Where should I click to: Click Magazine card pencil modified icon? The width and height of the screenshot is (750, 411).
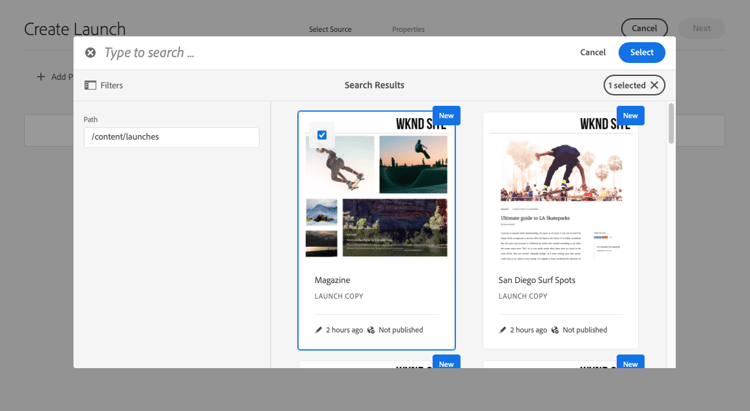pyautogui.click(x=319, y=330)
